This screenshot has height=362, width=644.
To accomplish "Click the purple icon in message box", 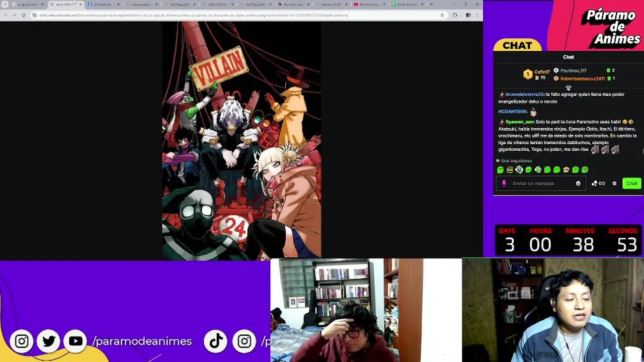I will [x=504, y=184].
